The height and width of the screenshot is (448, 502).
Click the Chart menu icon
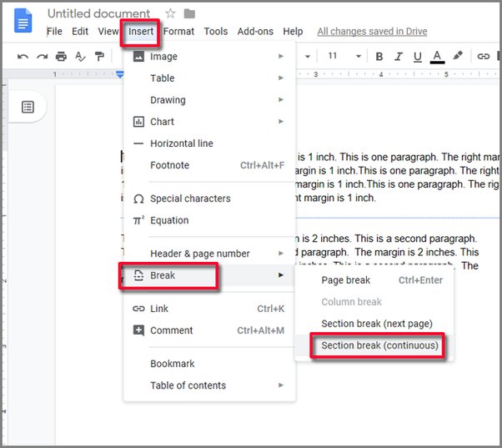point(138,122)
